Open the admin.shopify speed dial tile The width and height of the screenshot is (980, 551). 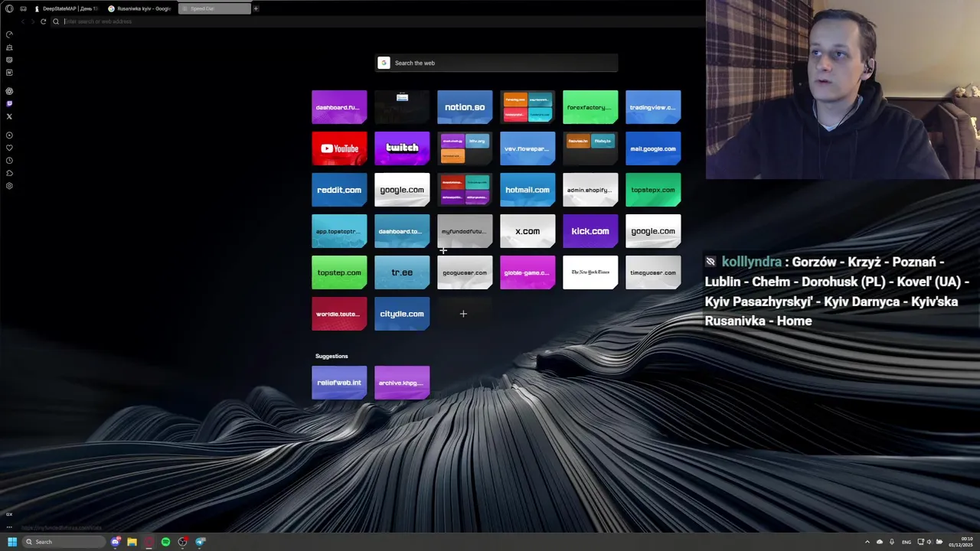pyautogui.click(x=590, y=190)
